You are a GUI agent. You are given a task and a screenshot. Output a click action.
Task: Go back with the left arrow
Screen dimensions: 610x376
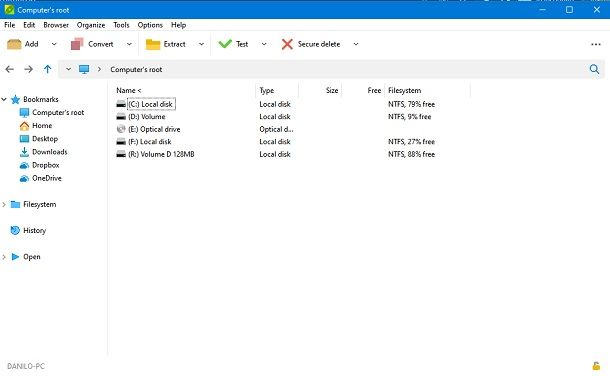10,69
